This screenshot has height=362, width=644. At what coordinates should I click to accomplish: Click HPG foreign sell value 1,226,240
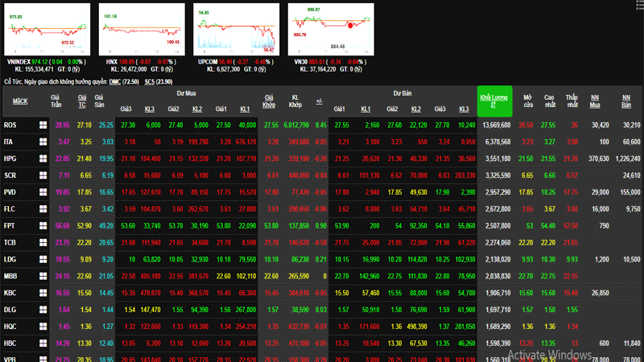[628, 158]
